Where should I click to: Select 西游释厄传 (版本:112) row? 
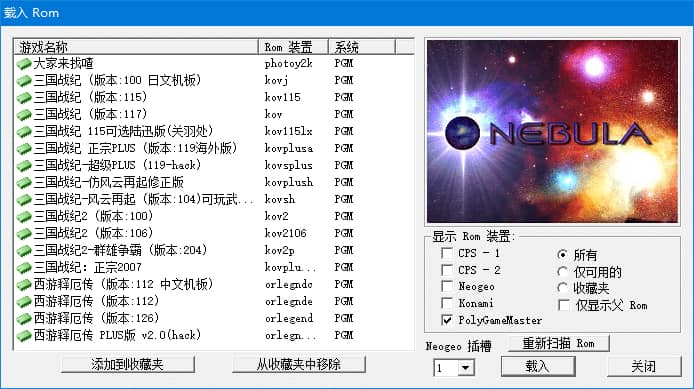pos(96,301)
